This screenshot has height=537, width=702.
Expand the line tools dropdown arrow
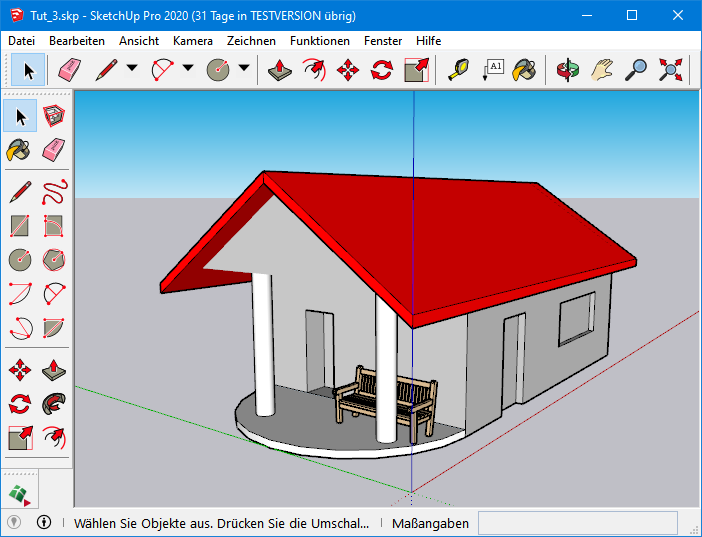[132, 70]
